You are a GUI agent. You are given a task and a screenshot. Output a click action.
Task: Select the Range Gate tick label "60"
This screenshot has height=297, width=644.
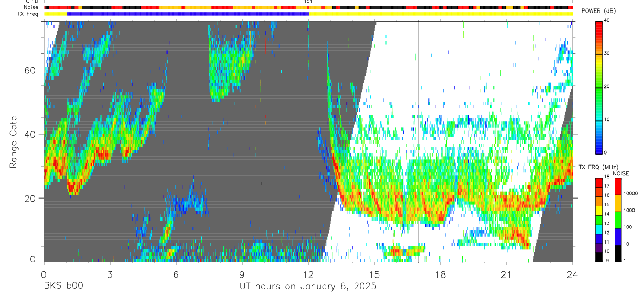click(31, 70)
